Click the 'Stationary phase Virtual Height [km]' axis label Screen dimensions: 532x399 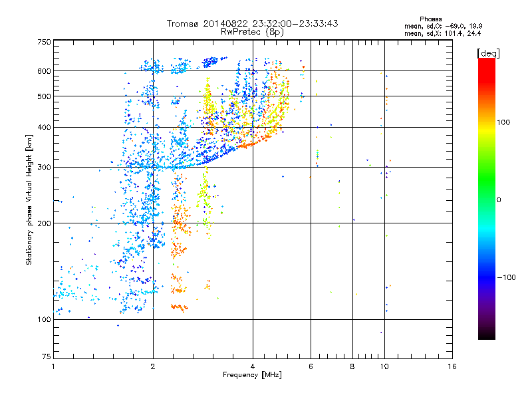point(29,200)
